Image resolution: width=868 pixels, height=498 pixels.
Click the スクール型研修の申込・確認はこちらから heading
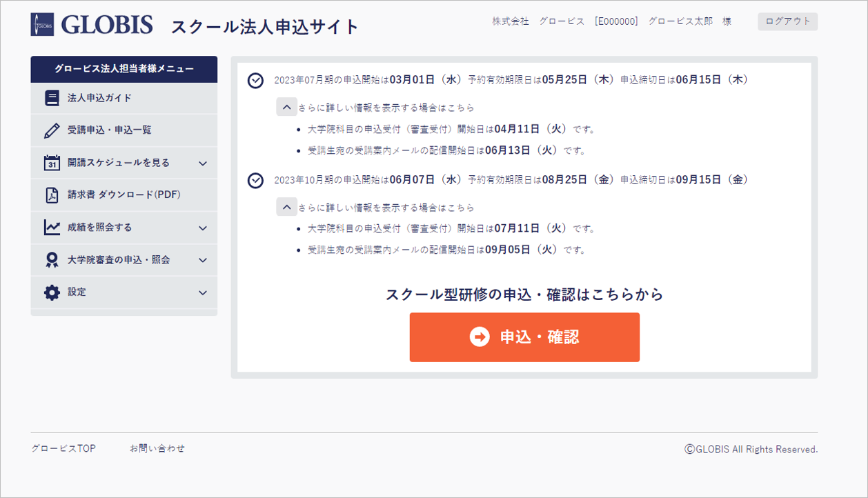pyautogui.click(x=524, y=295)
